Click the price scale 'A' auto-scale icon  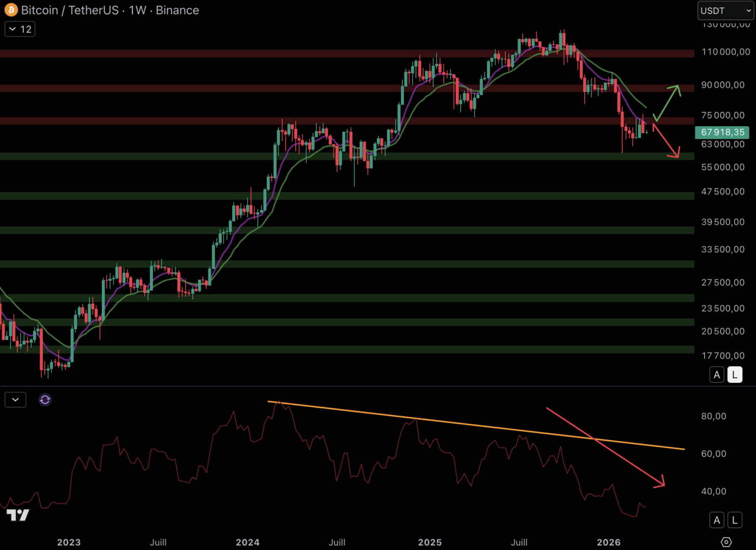pos(717,374)
